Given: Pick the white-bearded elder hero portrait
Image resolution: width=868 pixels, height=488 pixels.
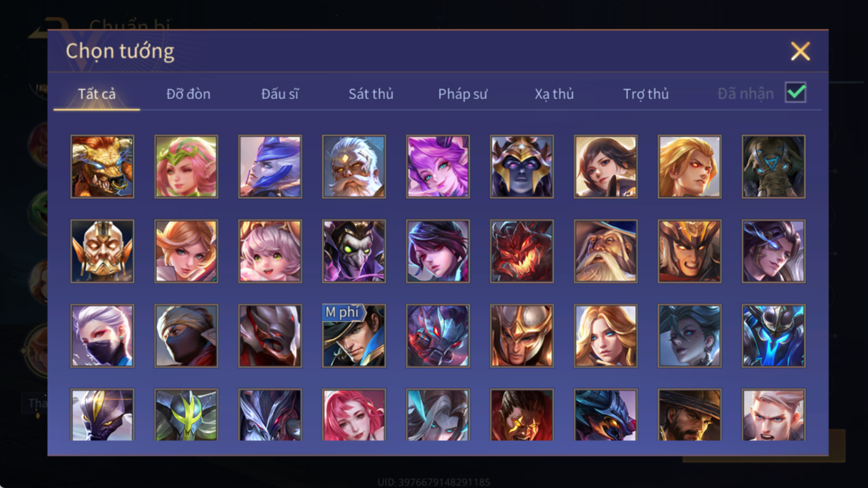Looking at the screenshot, I should tap(354, 167).
